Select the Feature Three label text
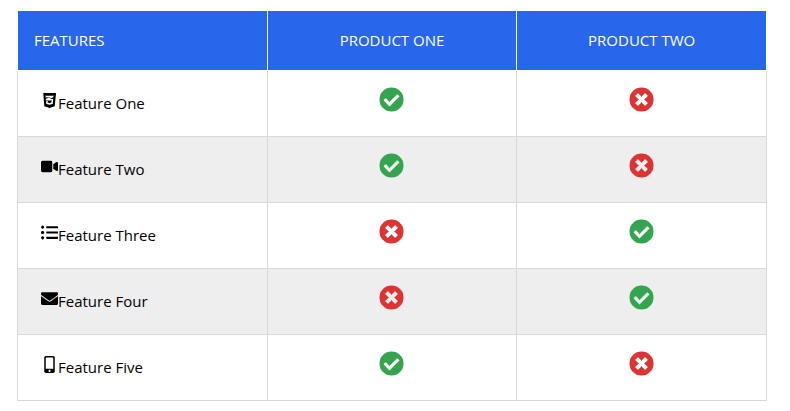Viewport: 790px width, 411px height. tap(107, 236)
